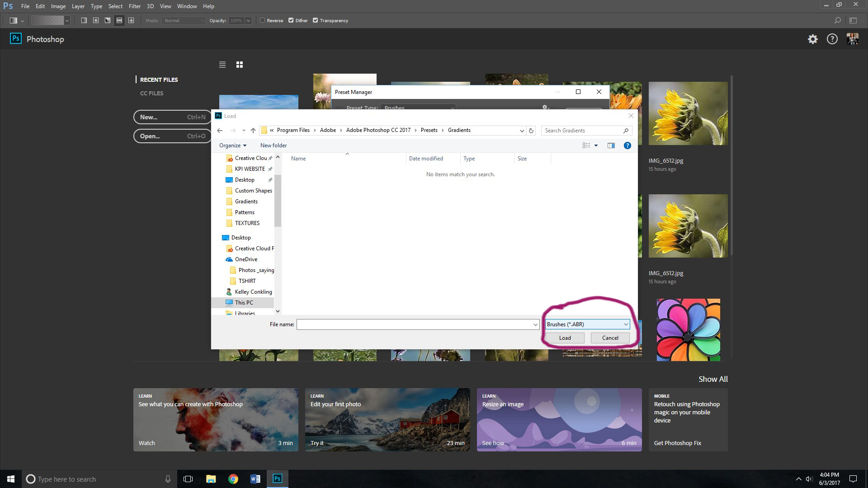868x488 pixels.
Task: Click the gradient preview swatch
Action: (x=47, y=20)
